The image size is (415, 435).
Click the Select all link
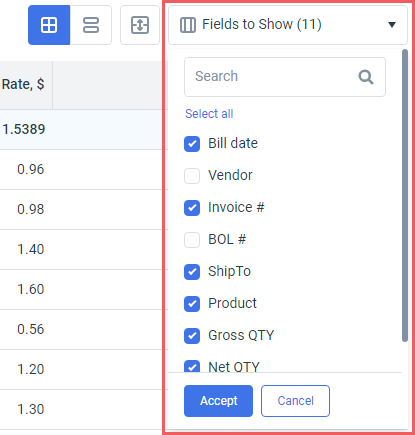click(x=209, y=114)
